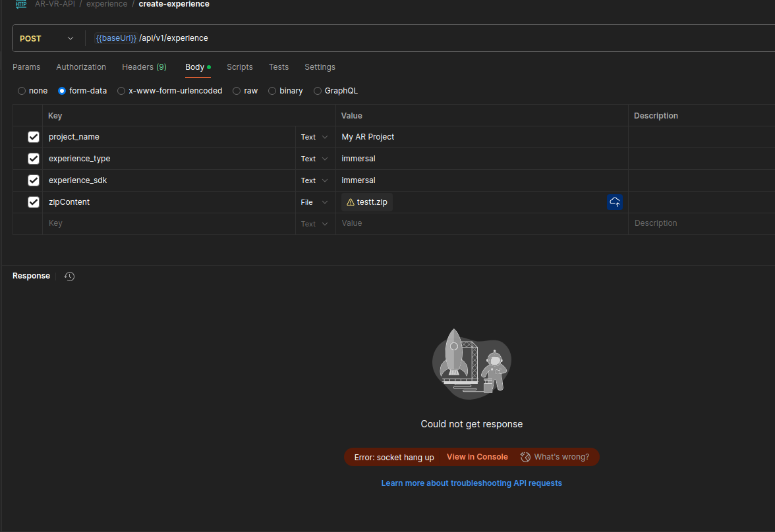Click the HTTP request icon in breadcrumb
This screenshot has width=775, height=532.
click(21, 4)
